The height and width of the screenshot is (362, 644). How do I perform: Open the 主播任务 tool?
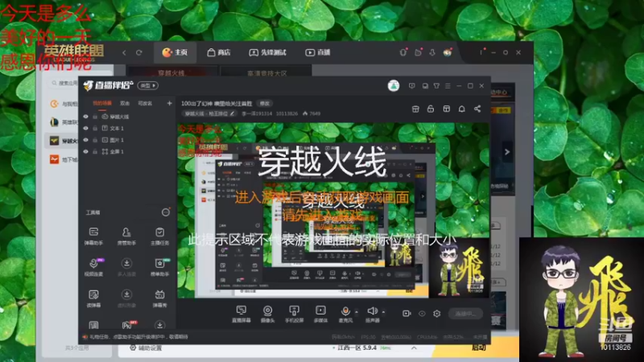159,236
